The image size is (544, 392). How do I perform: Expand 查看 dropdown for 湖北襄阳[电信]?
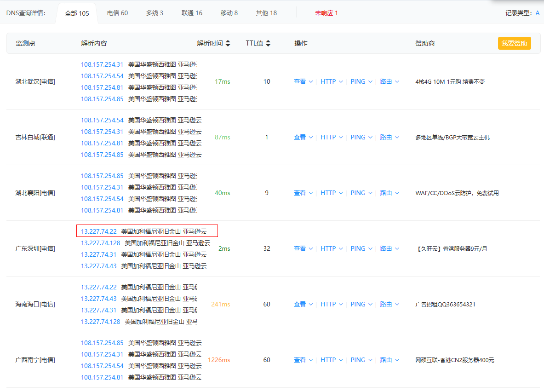[303, 193]
